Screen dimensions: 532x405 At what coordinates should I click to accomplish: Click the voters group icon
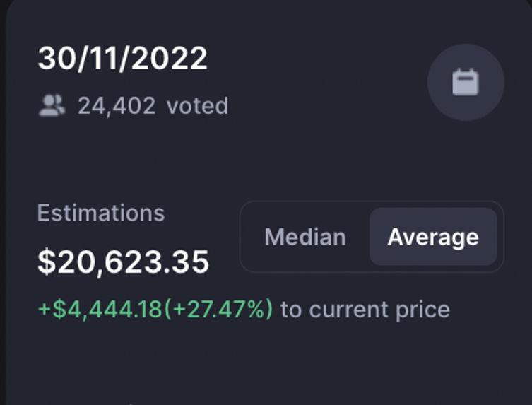(52, 105)
